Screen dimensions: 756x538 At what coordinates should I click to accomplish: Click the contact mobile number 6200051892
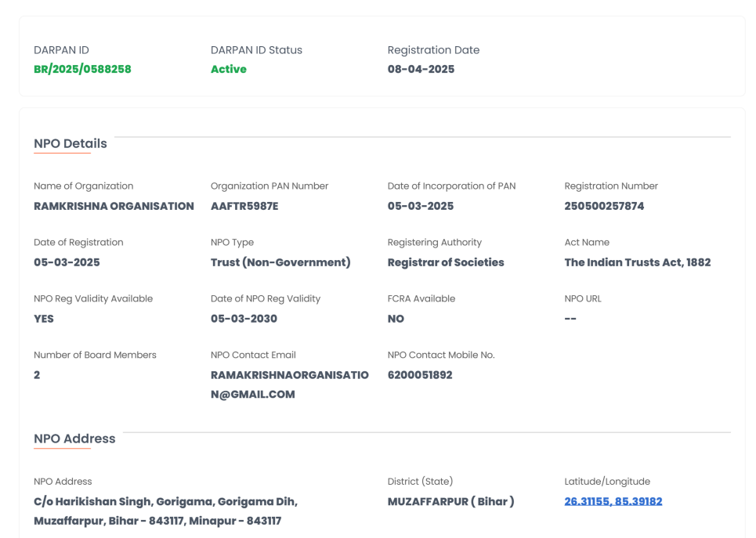click(420, 375)
